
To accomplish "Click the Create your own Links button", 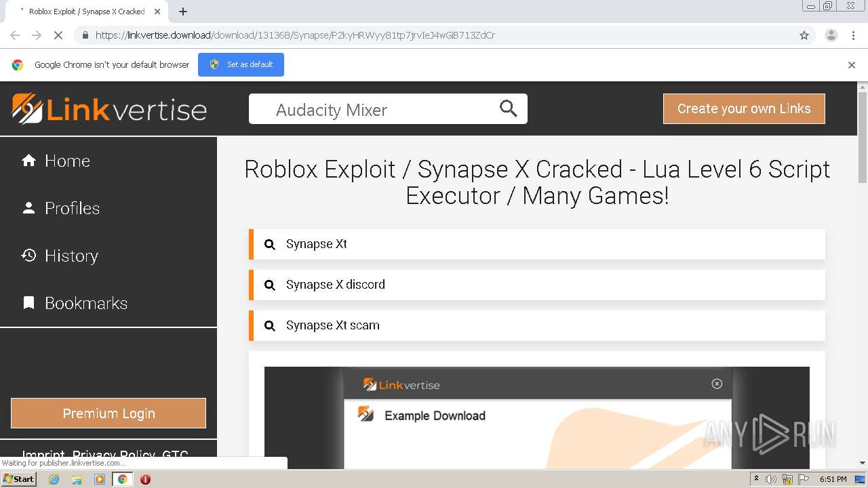I will (x=744, y=108).
